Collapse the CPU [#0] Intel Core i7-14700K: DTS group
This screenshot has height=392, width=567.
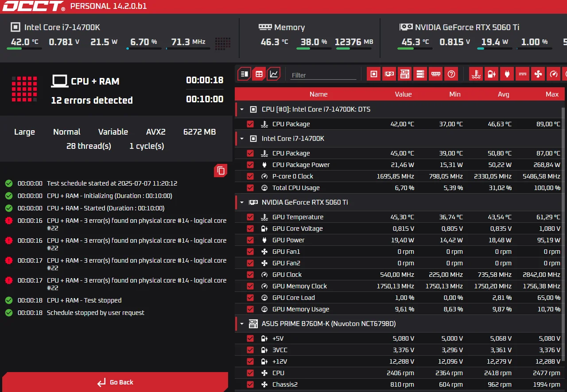click(242, 109)
